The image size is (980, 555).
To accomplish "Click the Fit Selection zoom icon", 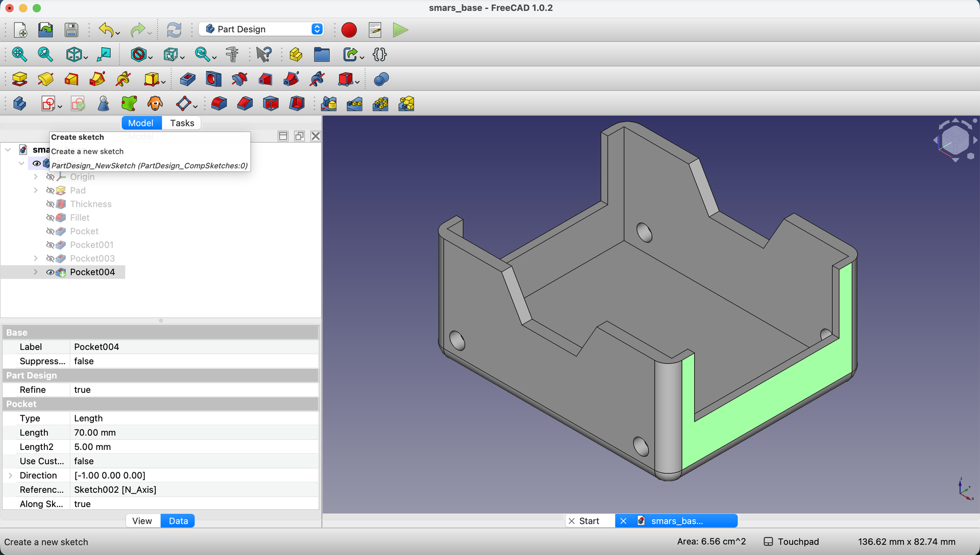I will click(45, 54).
